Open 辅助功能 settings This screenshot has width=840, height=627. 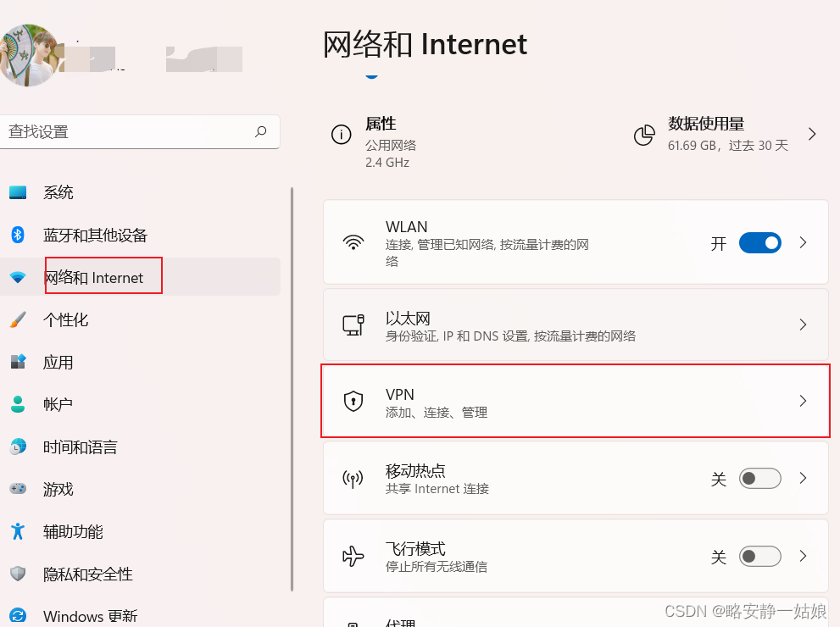pos(139,531)
